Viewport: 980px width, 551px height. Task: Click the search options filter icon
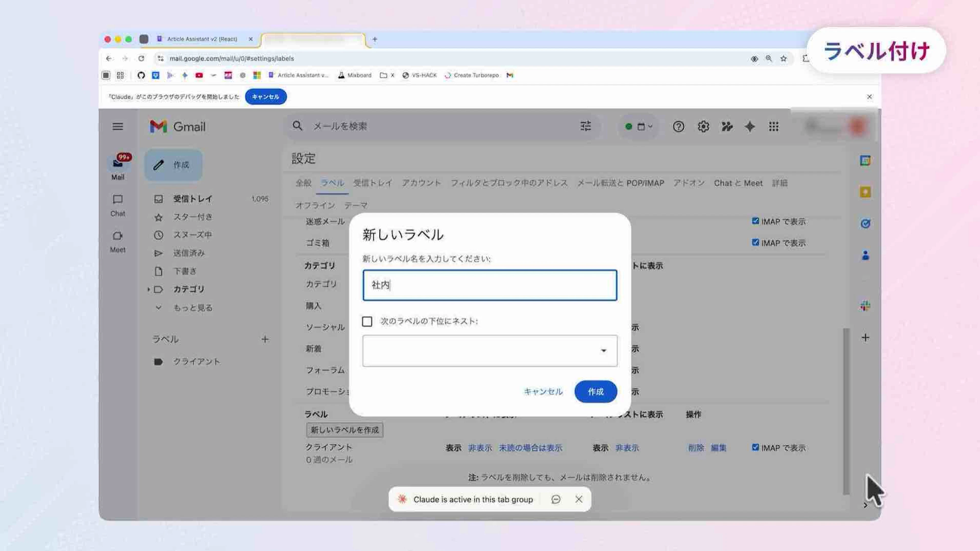click(585, 126)
